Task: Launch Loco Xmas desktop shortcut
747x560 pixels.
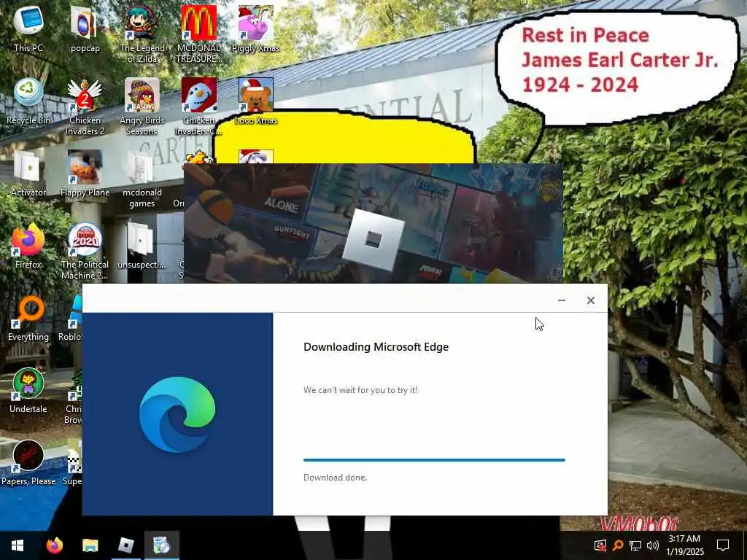Action: (256, 101)
